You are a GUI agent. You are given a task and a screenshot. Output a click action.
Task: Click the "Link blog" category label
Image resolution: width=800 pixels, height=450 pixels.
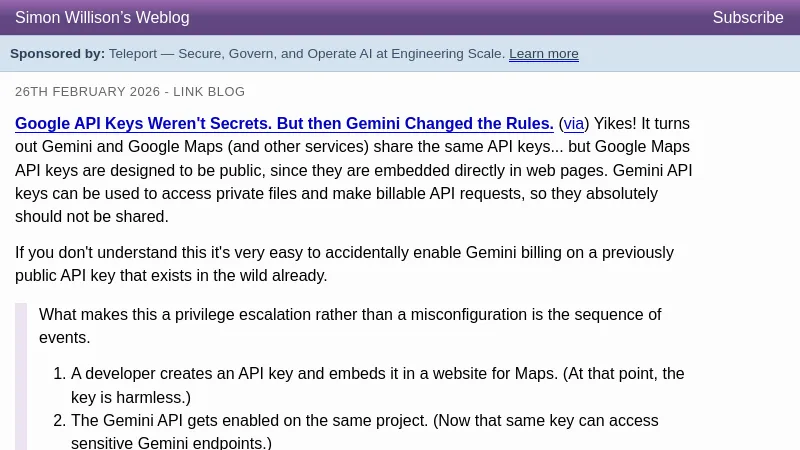coord(209,92)
